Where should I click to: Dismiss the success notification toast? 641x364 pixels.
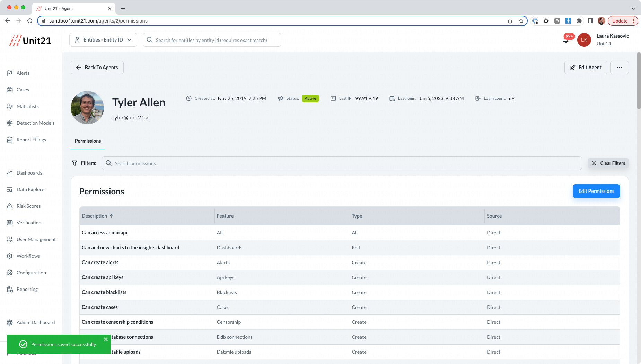(x=106, y=339)
